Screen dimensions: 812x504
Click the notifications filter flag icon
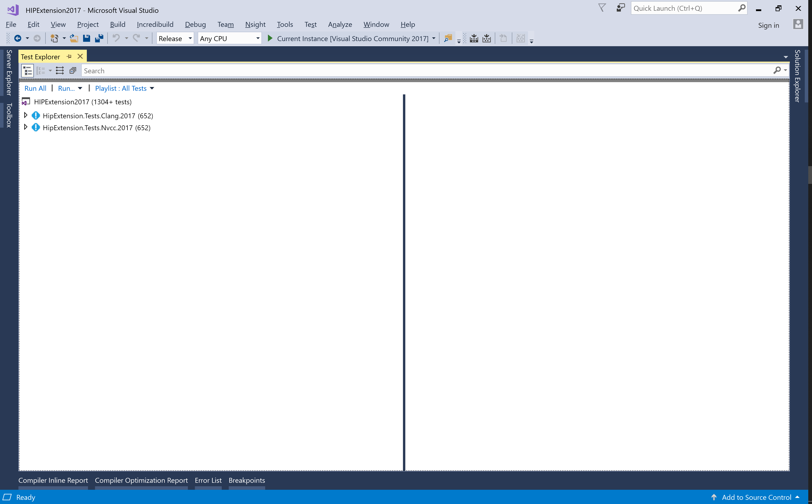(602, 8)
